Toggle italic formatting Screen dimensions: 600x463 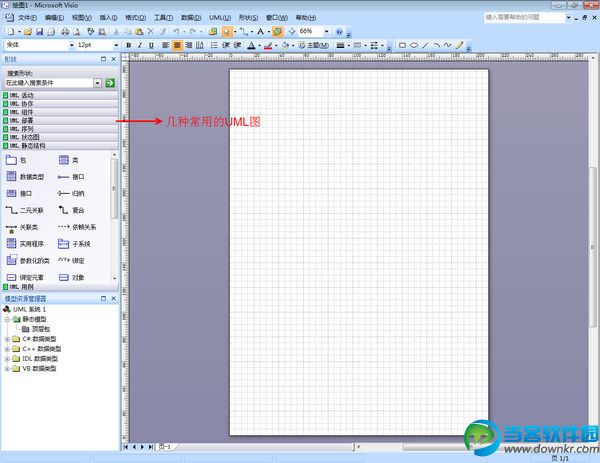(140, 45)
